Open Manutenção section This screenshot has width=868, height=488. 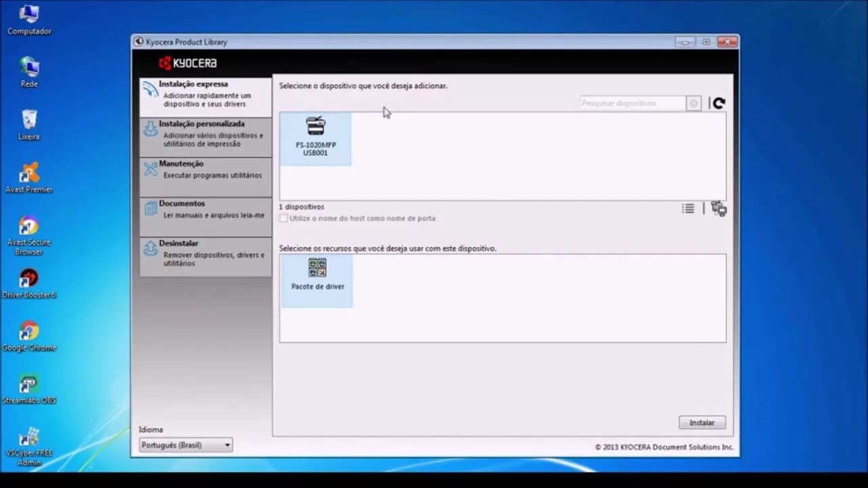tap(205, 176)
